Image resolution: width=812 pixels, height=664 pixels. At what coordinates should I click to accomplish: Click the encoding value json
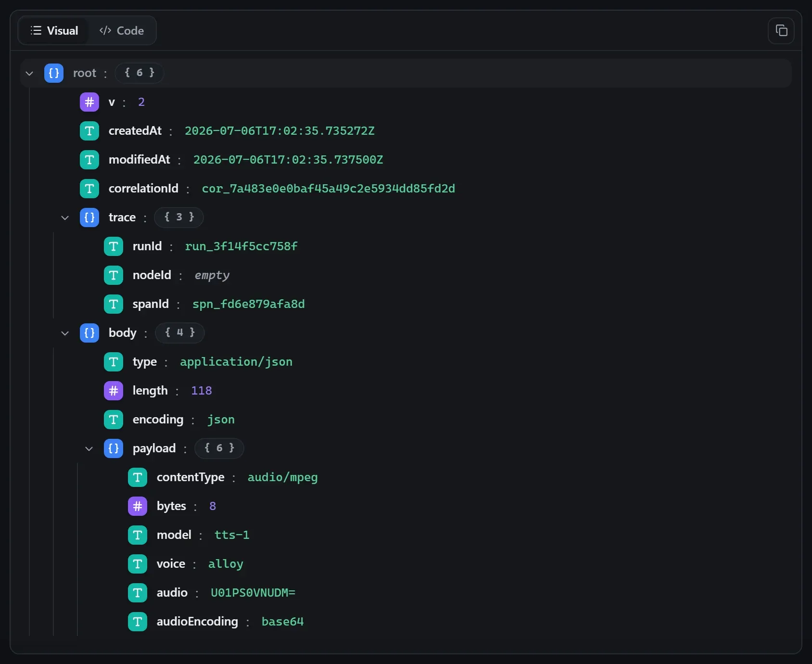(221, 420)
